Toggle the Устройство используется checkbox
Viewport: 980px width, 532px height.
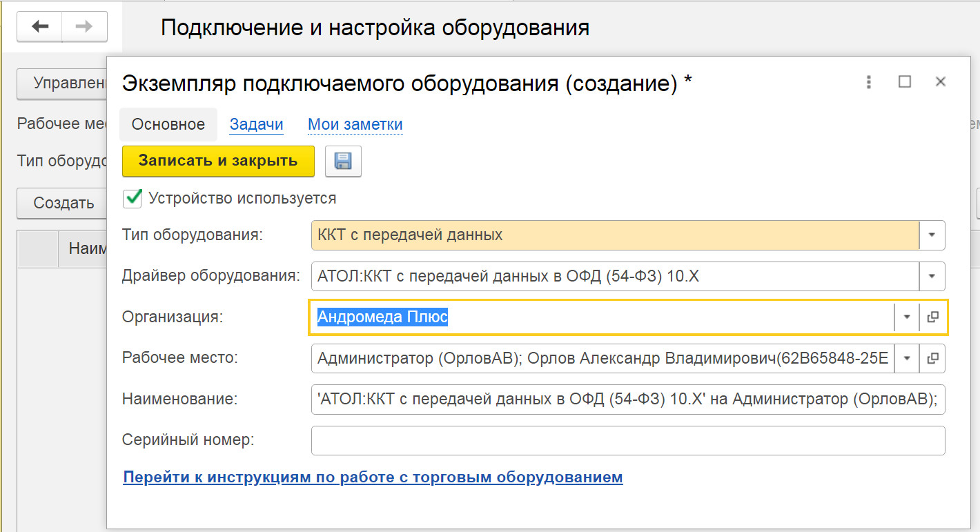(132, 199)
